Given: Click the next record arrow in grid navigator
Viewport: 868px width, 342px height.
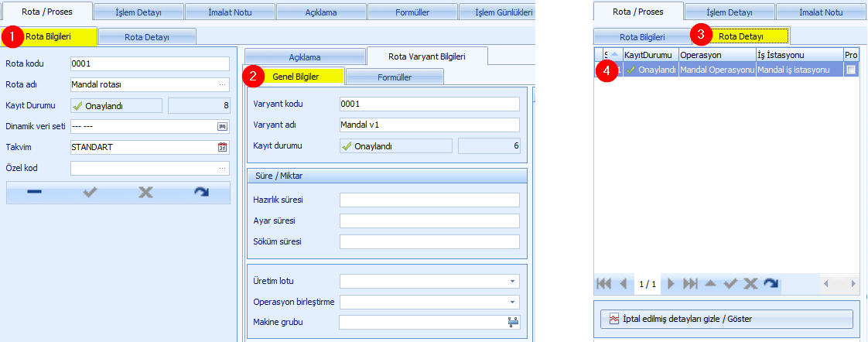Looking at the screenshot, I should [x=671, y=284].
